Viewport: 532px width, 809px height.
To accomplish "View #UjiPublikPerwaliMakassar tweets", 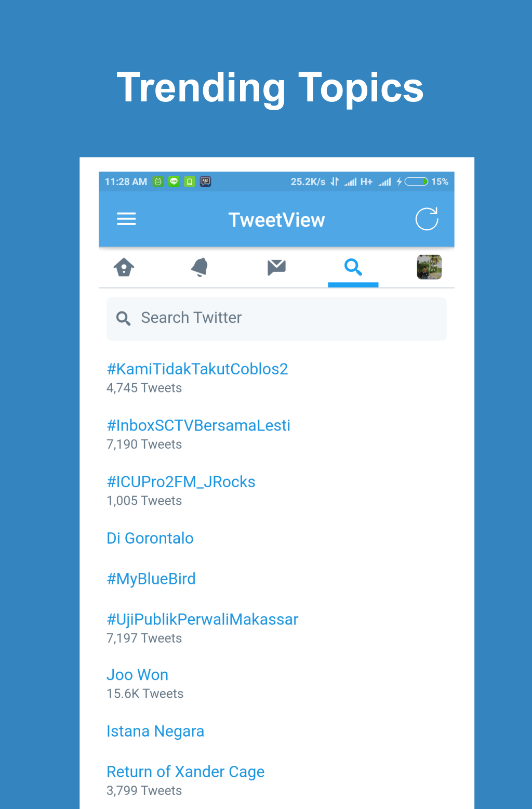I will 203,619.
